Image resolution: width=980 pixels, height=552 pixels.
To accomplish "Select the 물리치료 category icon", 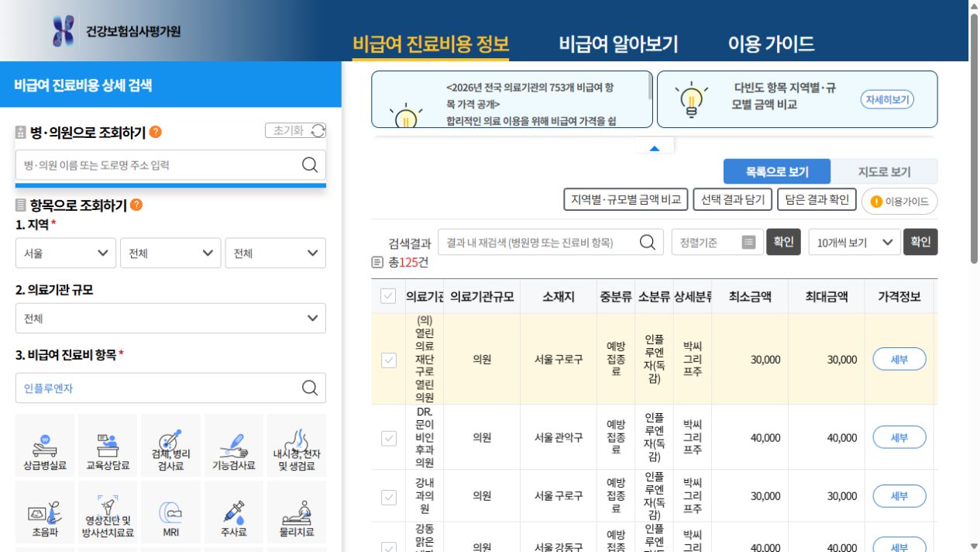I will click(x=297, y=512).
